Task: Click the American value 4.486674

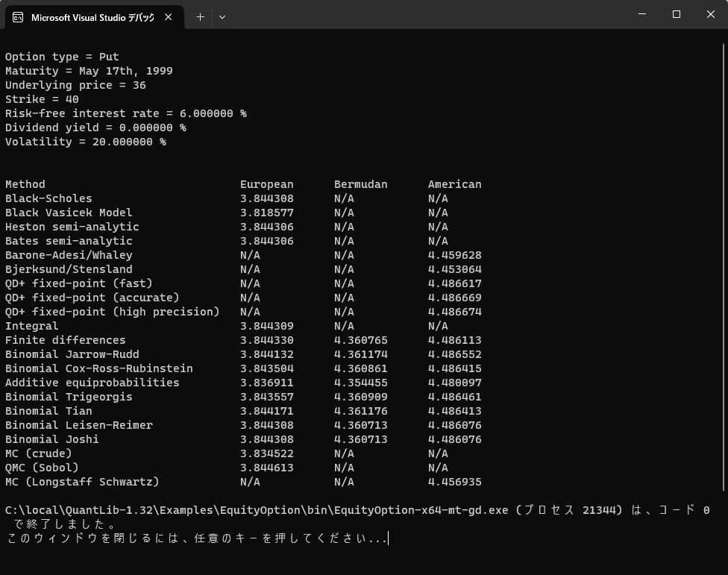Action: click(x=454, y=312)
